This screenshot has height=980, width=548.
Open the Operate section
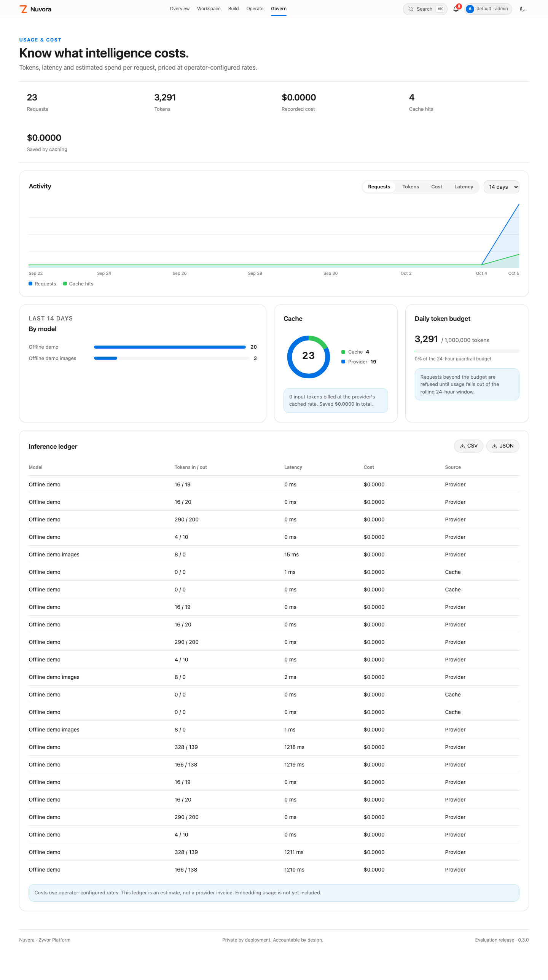(x=255, y=9)
